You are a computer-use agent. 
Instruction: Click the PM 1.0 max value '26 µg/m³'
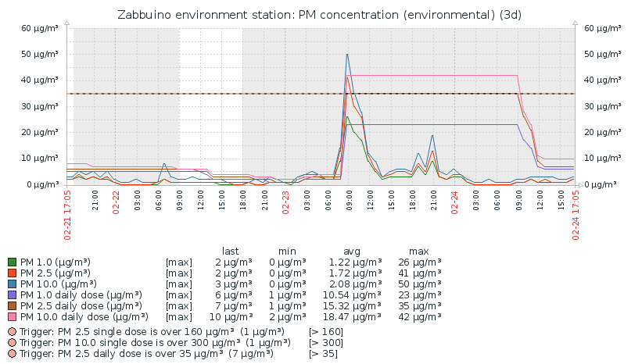(x=420, y=262)
